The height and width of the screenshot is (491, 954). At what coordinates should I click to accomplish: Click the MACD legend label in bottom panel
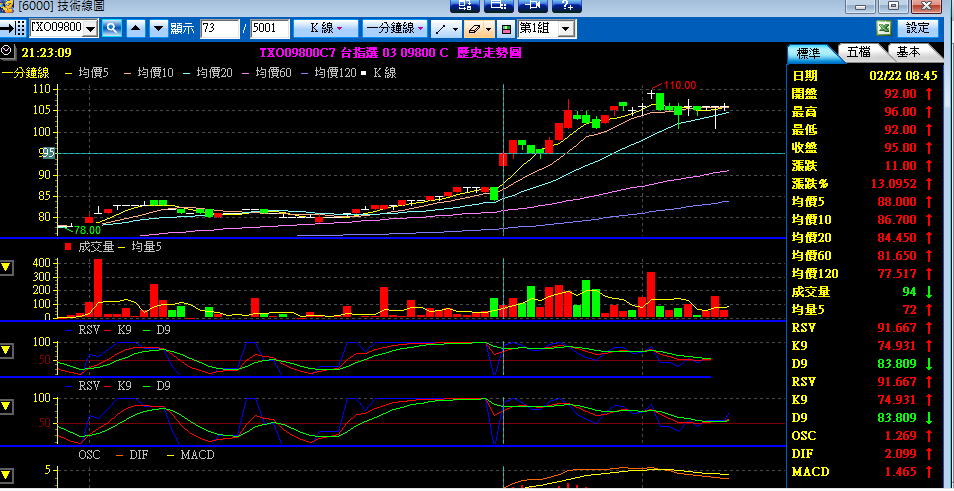click(198, 454)
